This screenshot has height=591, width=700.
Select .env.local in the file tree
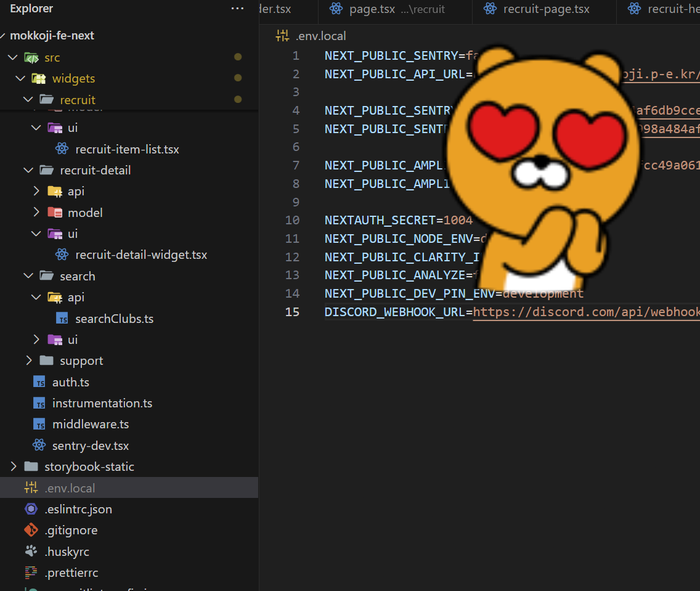(x=129, y=488)
